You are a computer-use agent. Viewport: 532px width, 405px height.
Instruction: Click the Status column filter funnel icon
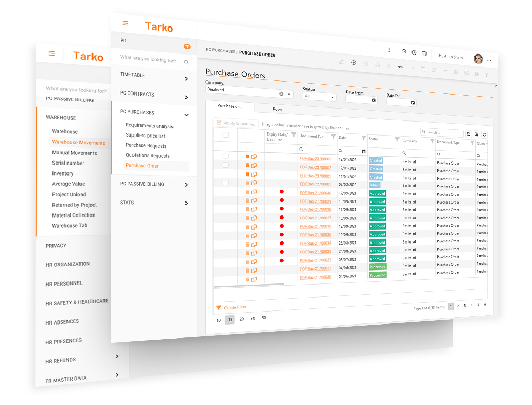(397, 139)
